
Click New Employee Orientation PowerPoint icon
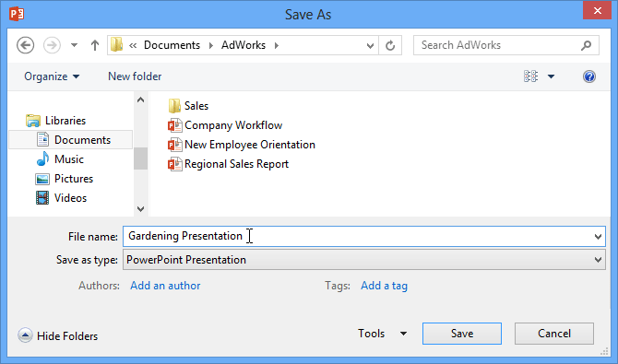click(174, 145)
